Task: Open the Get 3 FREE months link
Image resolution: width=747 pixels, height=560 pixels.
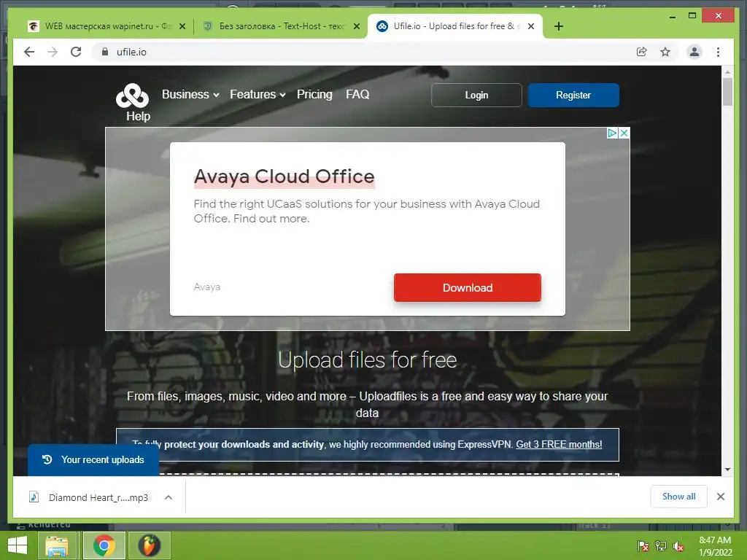Action: click(559, 444)
